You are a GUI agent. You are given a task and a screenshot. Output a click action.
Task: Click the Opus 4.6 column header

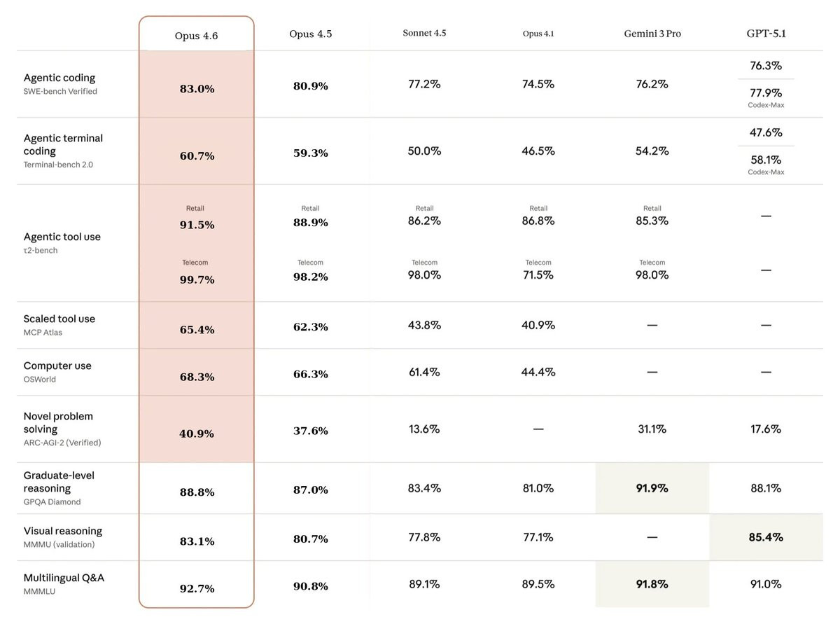coord(196,36)
